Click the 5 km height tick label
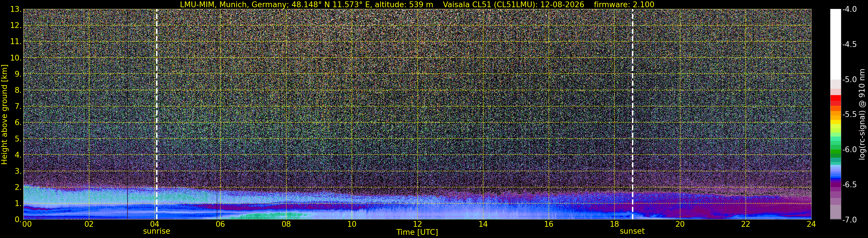The width and height of the screenshot is (868, 238). 17,139
